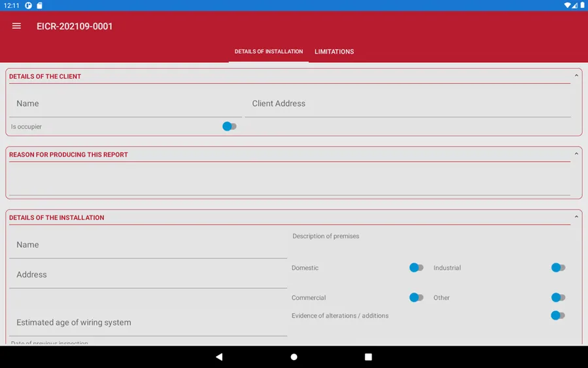588x368 pixels.
Task: Tap the Estimated age of wiring system field
Action: pos(147,322)
